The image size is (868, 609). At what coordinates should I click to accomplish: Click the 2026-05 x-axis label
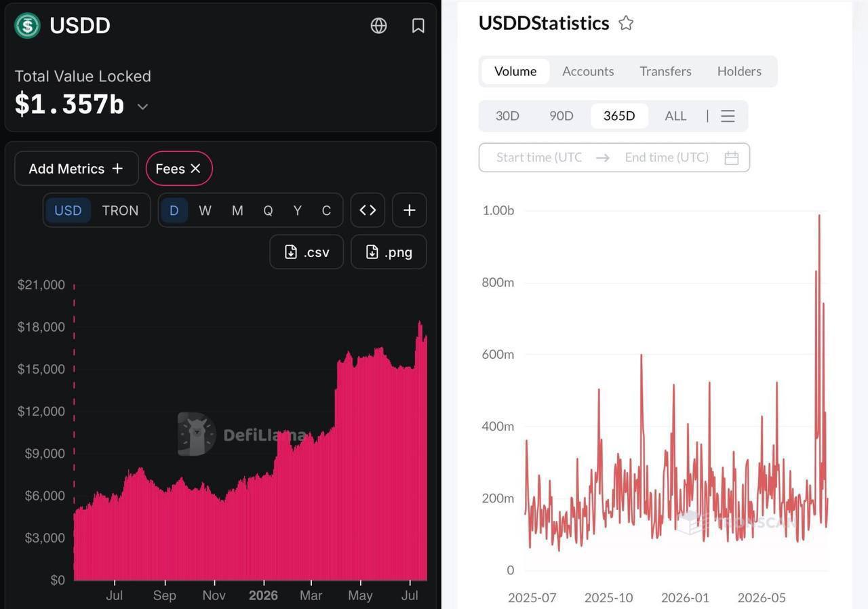(x=762, y=597)
